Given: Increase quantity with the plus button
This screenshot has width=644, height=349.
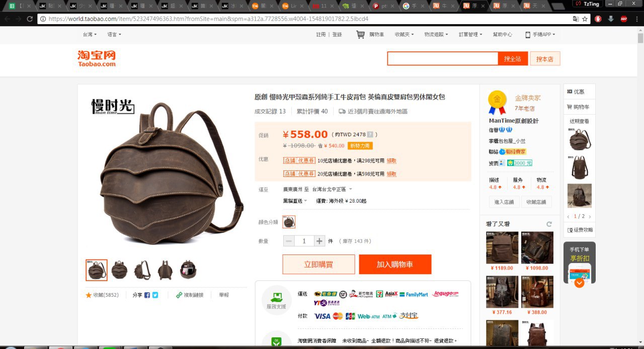Looking at the screenshot, I should tap(319, 241).
